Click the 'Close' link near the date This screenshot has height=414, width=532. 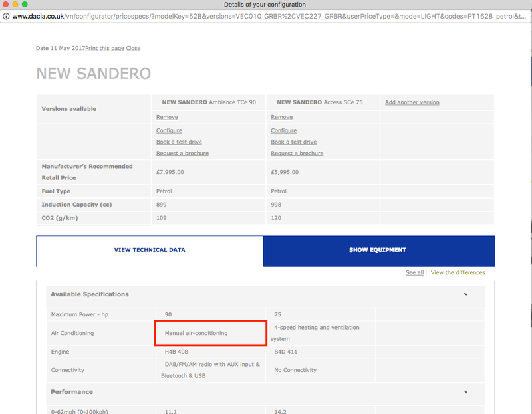pyautogui.click(x=133, y=48)
